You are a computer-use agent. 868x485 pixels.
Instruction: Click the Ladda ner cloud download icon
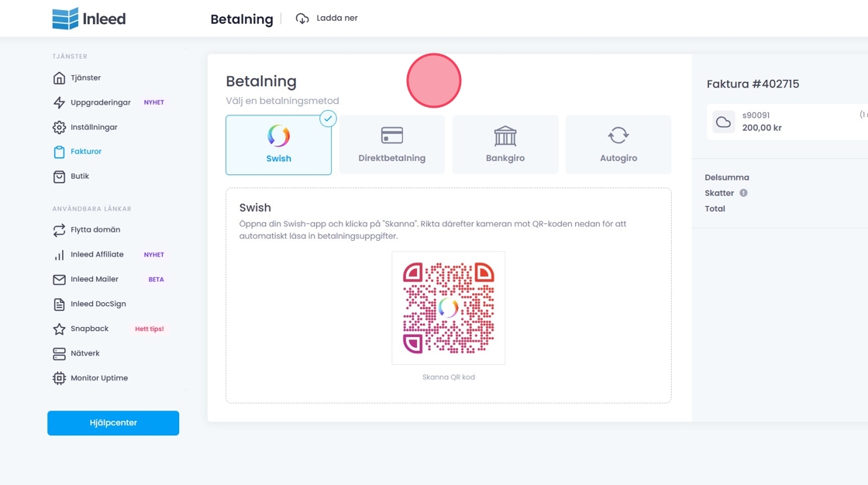tap(302, 19)
